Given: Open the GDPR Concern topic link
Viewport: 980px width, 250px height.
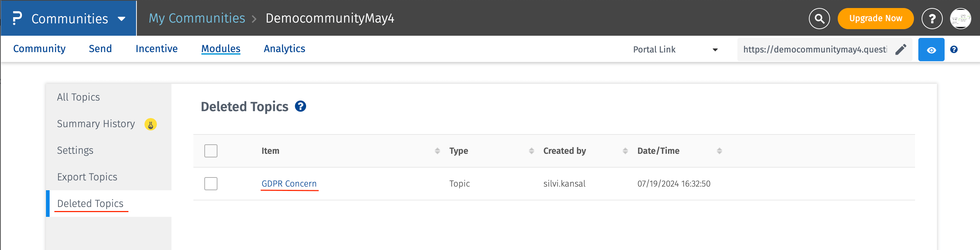Looking at the screenshot, I should coord(289,184).
